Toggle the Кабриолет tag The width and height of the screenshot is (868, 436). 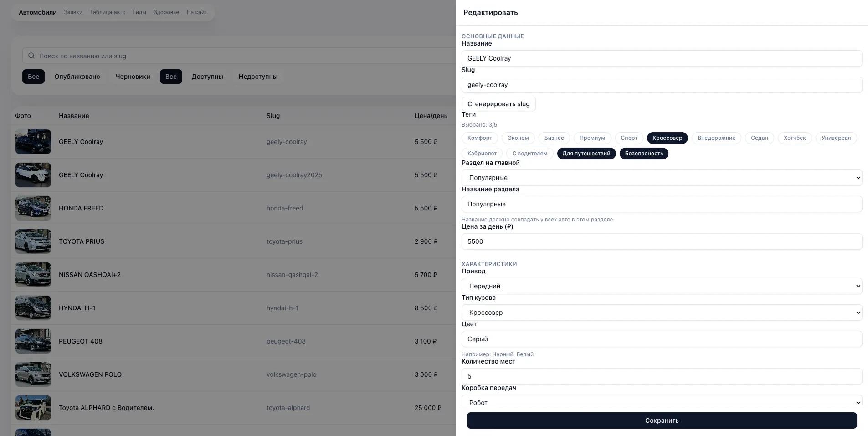(482, 154)
